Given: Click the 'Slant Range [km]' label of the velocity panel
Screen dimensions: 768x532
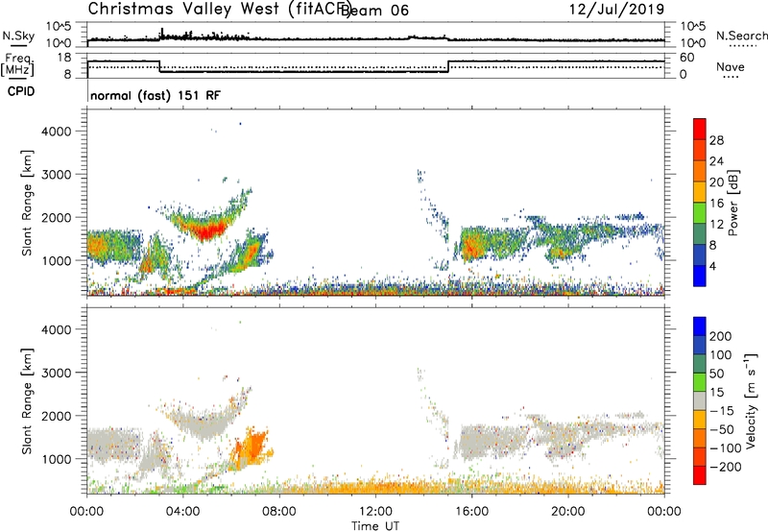Looking at the screenshot, I should pyautogui.click(x=27, y=400).
